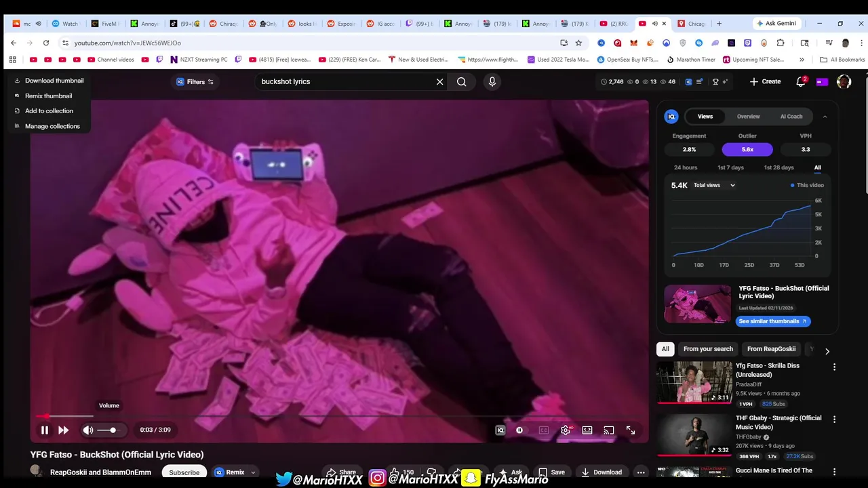Click the vidIQ icon in player controls

[x=500, y=430]
